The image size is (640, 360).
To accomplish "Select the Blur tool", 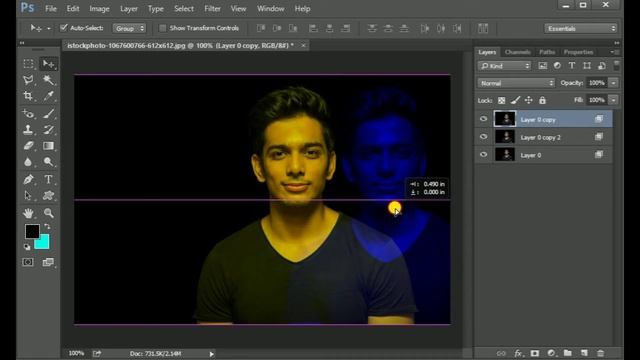I will (x=28, y=162).
